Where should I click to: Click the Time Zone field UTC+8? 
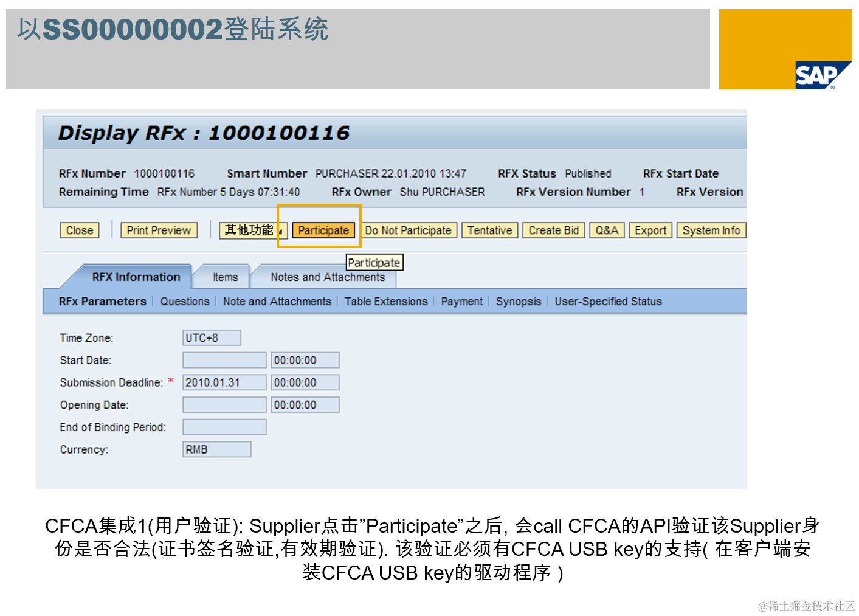pos(212,337)
